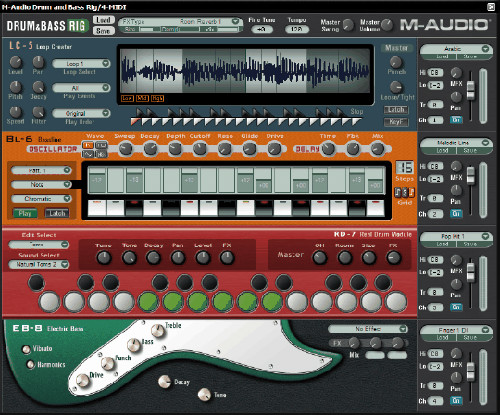Move the volume fader in Finger 1 DI strip
500x415 pixels.
point(470,371)
